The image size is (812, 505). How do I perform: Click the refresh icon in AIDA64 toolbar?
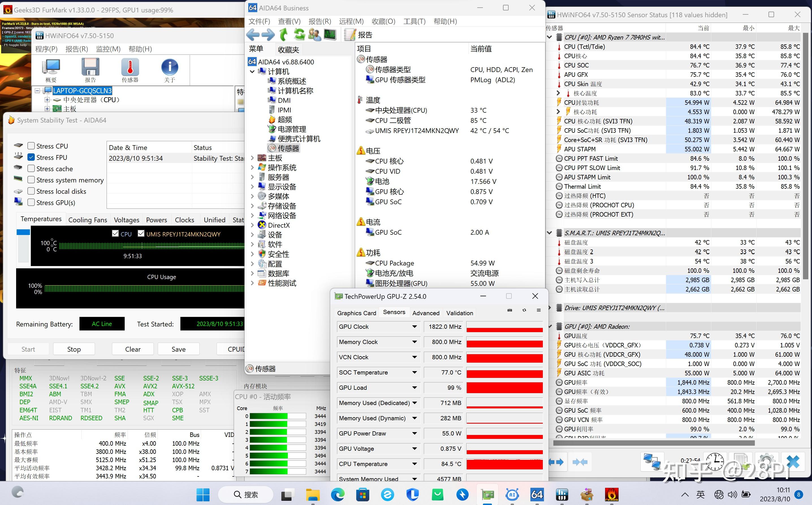tap(299, 34)
